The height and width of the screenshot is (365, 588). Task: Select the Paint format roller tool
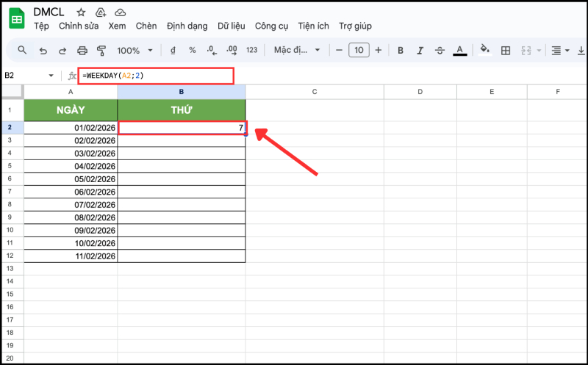point(101,51)
